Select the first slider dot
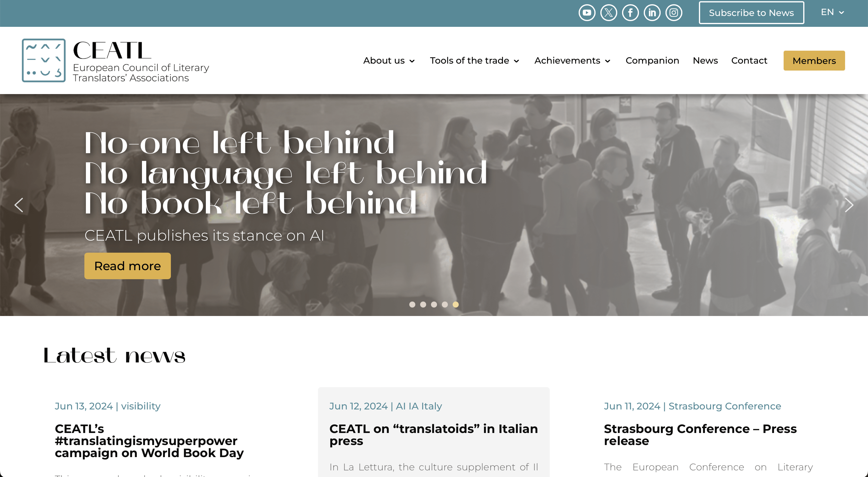Viewport: 868px width, 477px height. (x=412, y=305)
